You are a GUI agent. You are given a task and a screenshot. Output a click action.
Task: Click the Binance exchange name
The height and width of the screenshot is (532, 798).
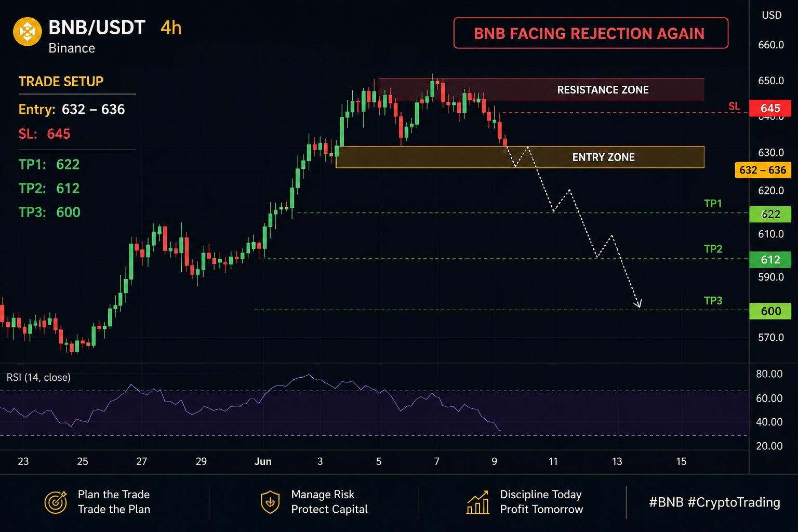tap(72, 48)
